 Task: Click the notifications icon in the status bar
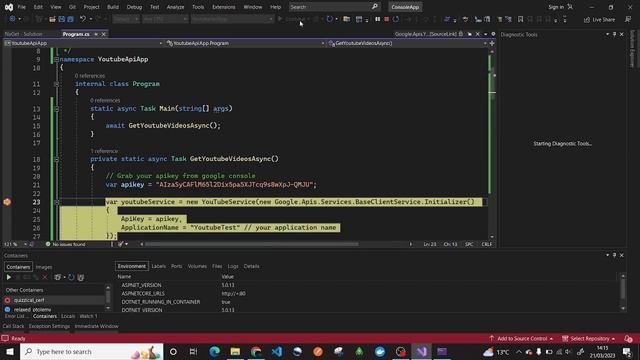(x=628, y=339)
